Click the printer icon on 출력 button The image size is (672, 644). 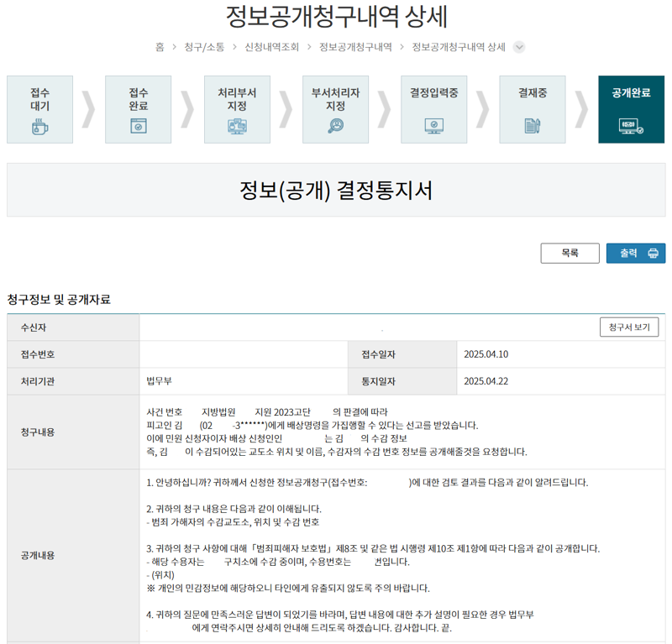coord(654,254)
